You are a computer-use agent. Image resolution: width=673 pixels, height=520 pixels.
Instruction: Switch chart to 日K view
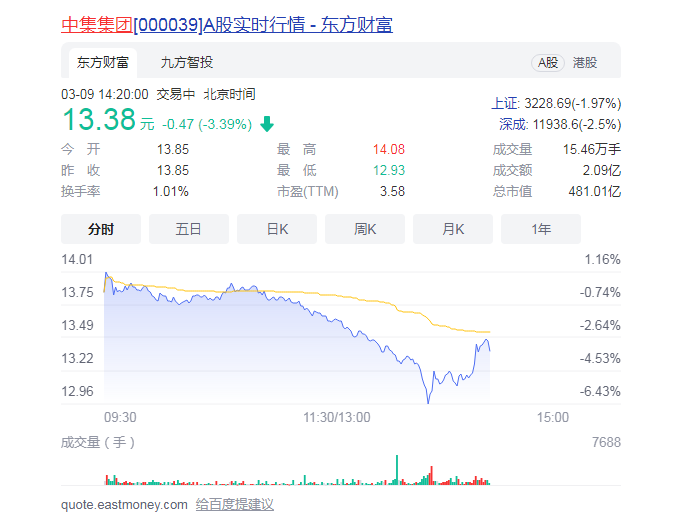click(277, 229)
